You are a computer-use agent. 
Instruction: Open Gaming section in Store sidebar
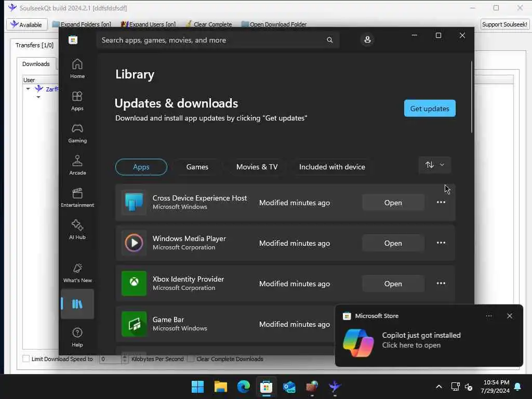click(x=77, y=134)
